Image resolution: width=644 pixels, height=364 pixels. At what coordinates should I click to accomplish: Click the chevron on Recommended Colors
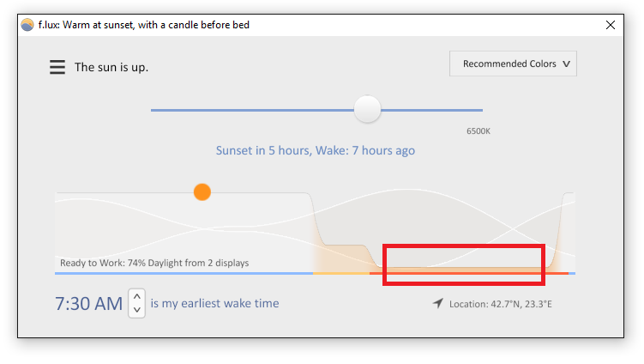click(x=566, y=64)
